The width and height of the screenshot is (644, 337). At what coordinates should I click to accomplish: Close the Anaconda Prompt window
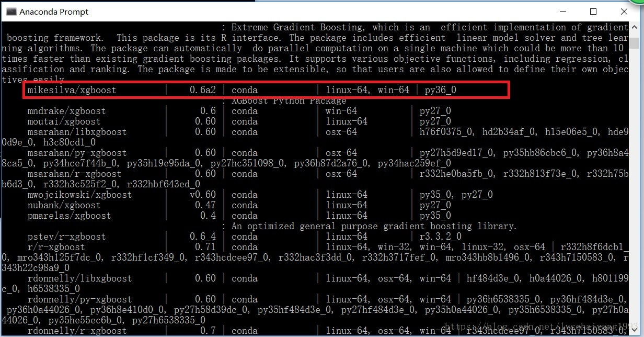624,12
